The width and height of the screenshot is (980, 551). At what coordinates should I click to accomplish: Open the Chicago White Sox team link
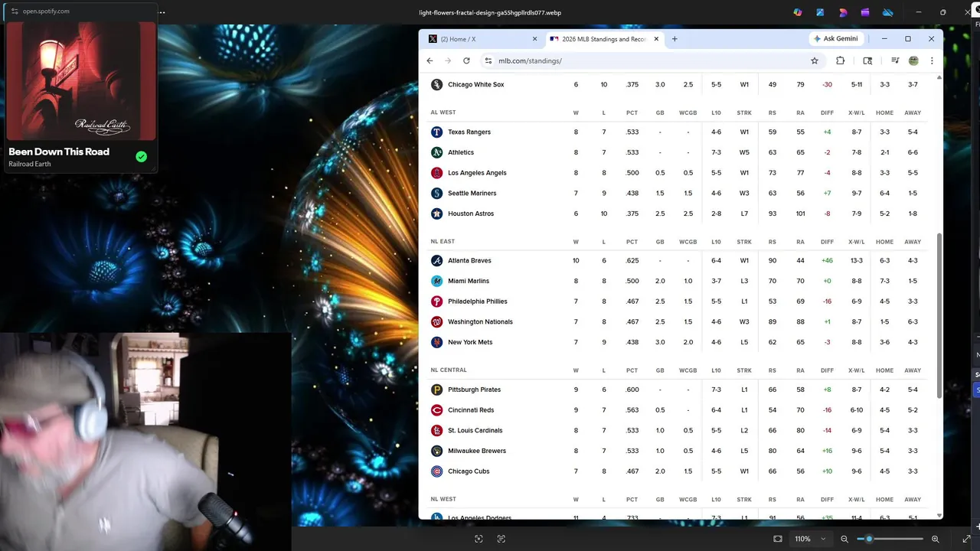pyautogui.click(x=476, y=84)
